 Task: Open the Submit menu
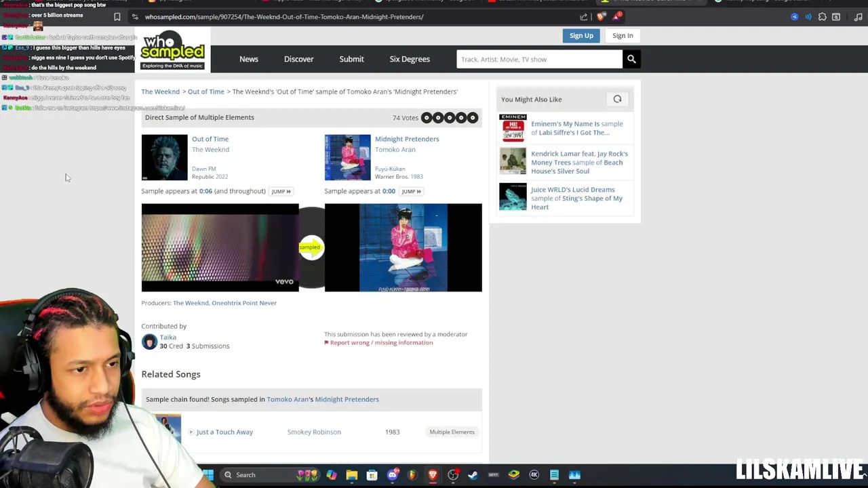point(351,59)
